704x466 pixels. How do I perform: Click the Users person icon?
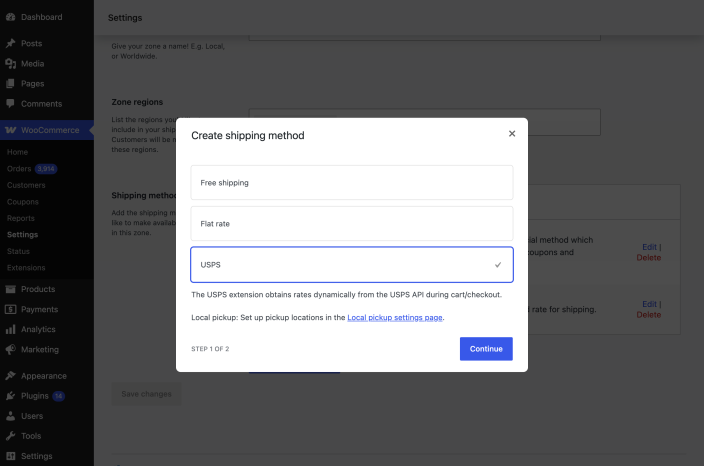coord(11,416)
